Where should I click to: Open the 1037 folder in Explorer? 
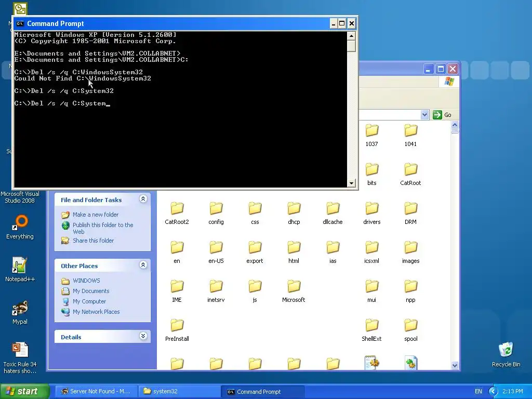click(372, 136)
